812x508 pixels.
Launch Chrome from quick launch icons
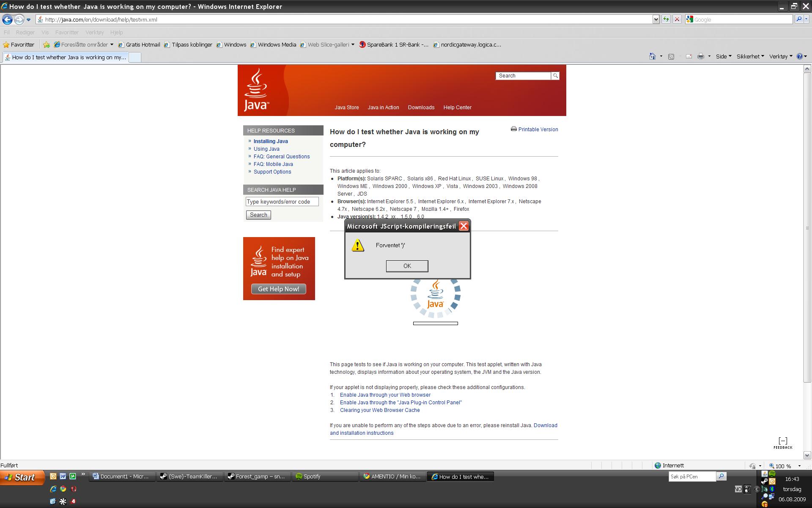[63, 489]
